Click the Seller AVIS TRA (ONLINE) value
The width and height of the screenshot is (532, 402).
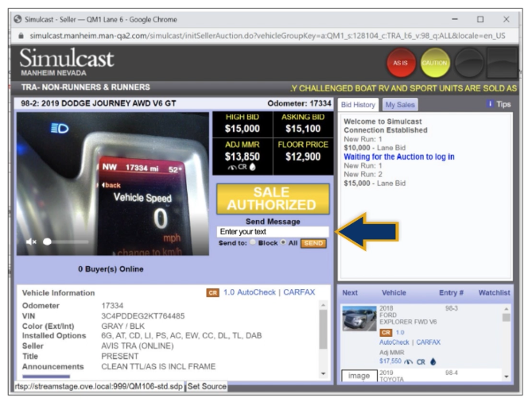(x=138, y=346)
